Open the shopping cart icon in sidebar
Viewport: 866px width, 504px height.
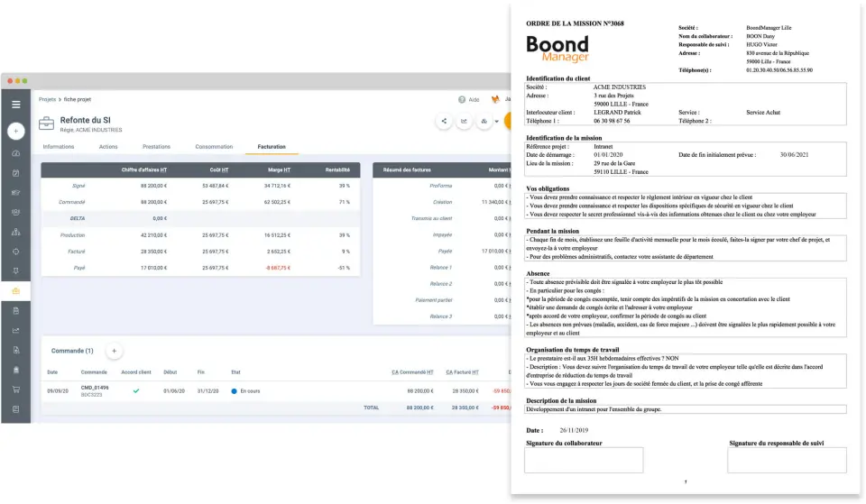(15, 389)
